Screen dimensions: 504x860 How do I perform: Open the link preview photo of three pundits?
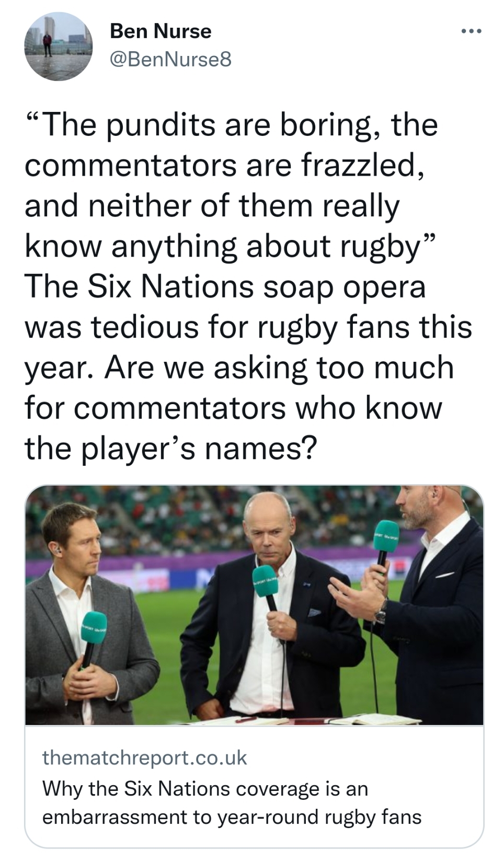(254, 605)
